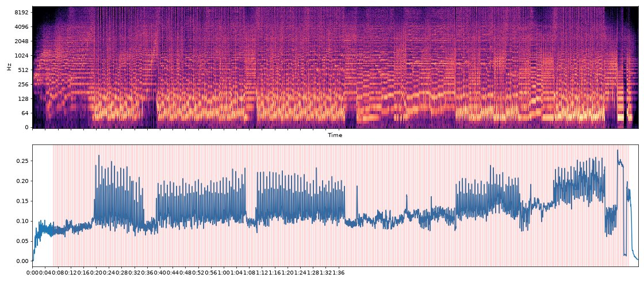Click the 1:20 time tick label
The width and height of the screenshot is (644, 282).
[x=287, y=272]
